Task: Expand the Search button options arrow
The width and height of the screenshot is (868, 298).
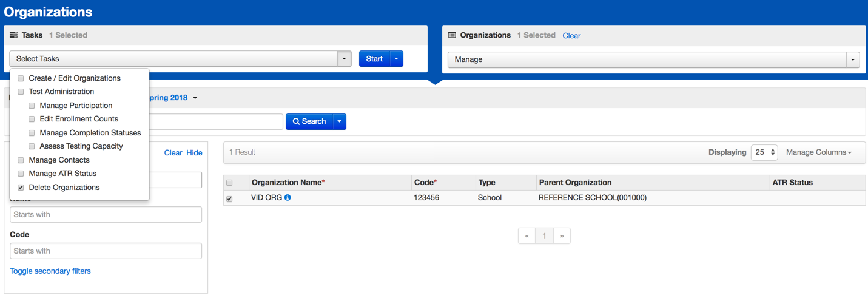Action: (339, 121)
